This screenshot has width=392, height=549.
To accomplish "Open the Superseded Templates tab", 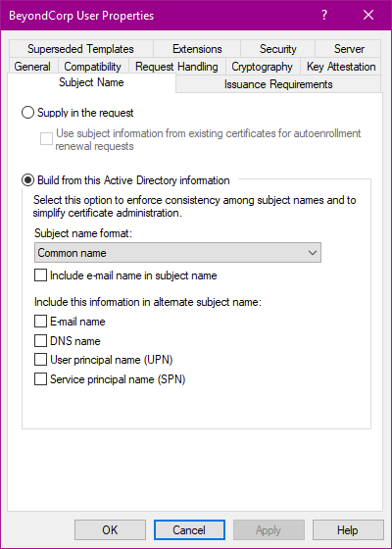I will click(80, 49).
